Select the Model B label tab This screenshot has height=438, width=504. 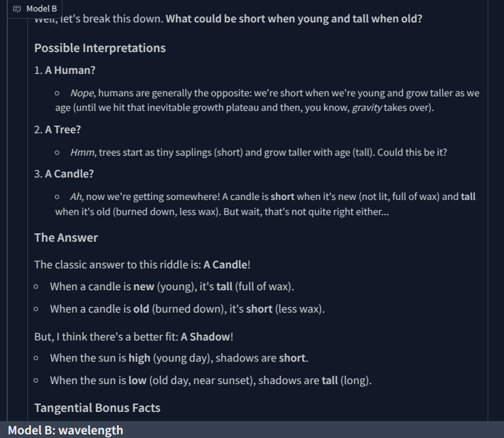[x=35, y=9]
